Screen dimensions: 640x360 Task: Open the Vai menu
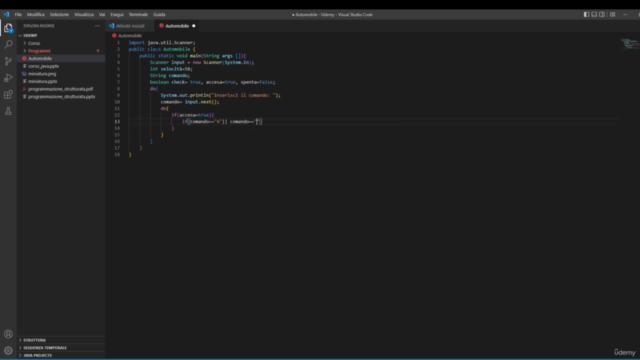(102, 14)
